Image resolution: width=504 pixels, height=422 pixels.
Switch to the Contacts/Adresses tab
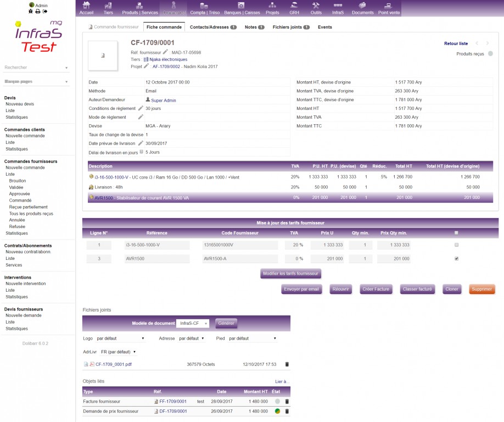pos(213,27)
